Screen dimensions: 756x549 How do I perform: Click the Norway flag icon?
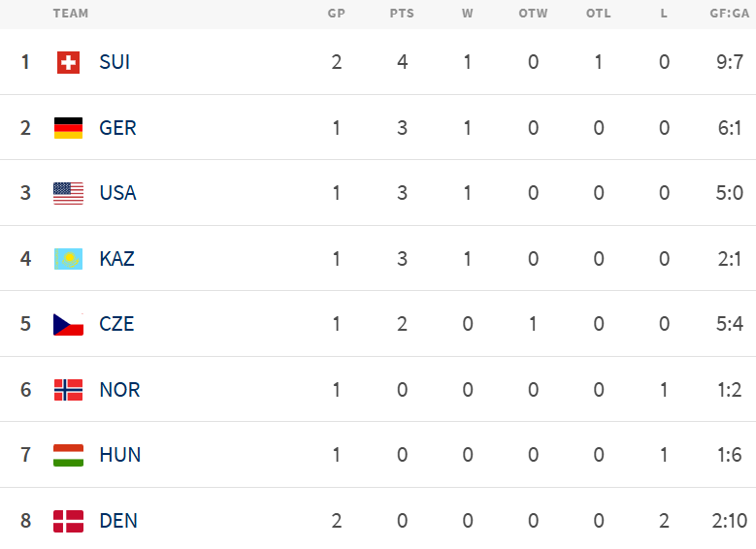(68, 390)
